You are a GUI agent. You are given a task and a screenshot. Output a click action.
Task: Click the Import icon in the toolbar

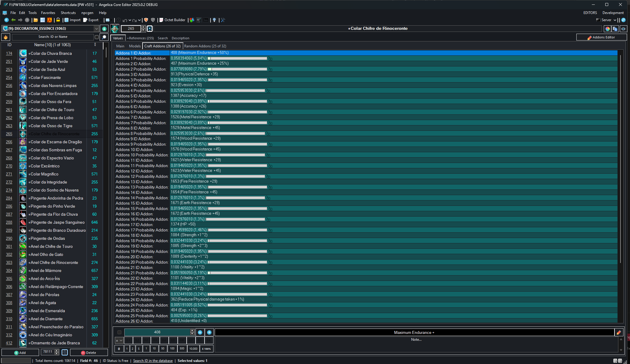click(x=73, y=20)
